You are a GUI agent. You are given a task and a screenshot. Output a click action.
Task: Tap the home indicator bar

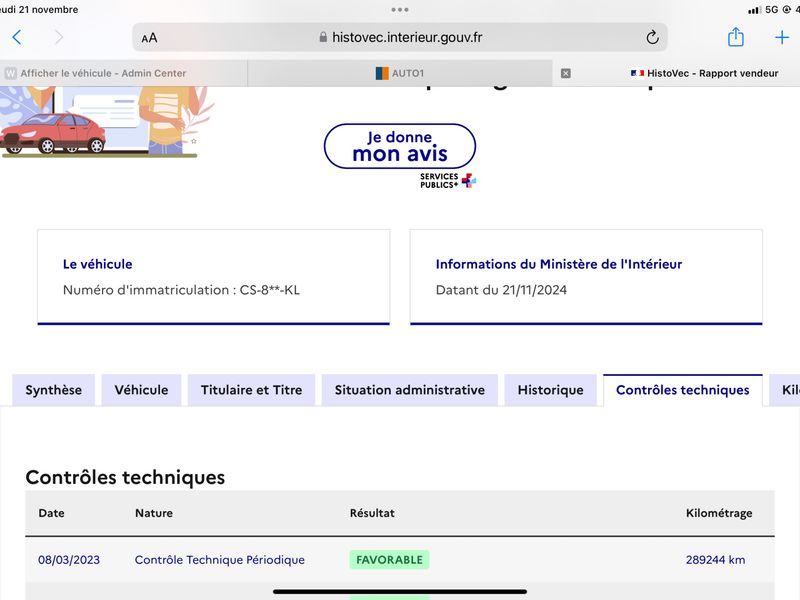[x=400, y=592]
